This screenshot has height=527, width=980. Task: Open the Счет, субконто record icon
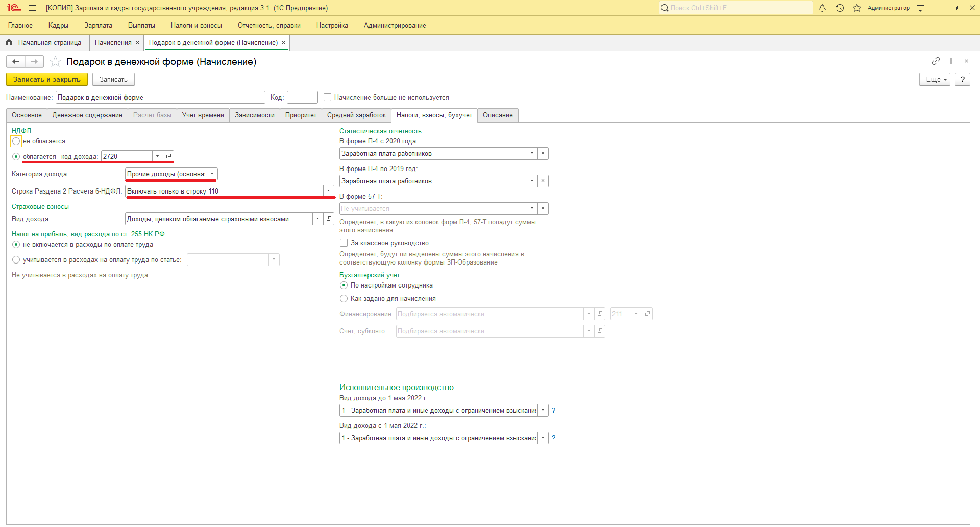pyautogui.click(x=600, y=331)
